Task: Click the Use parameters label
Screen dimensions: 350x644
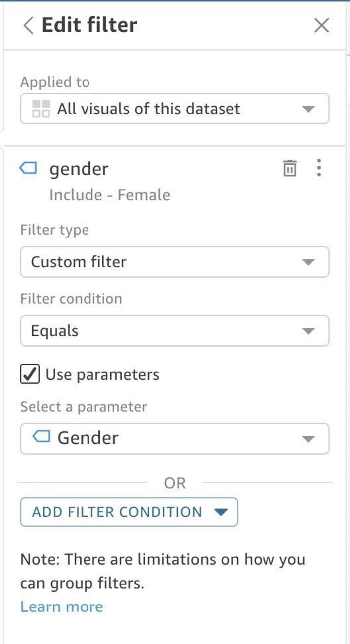Action: [x=102, y=374]
